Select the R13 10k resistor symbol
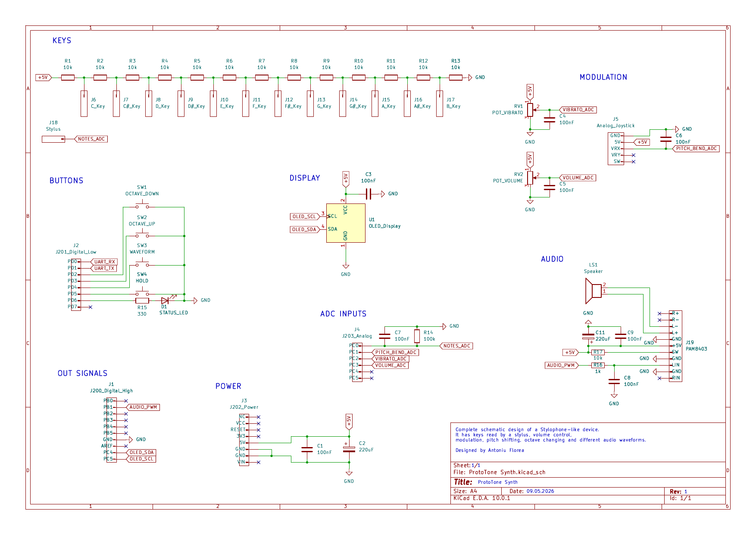 (456, 78)
